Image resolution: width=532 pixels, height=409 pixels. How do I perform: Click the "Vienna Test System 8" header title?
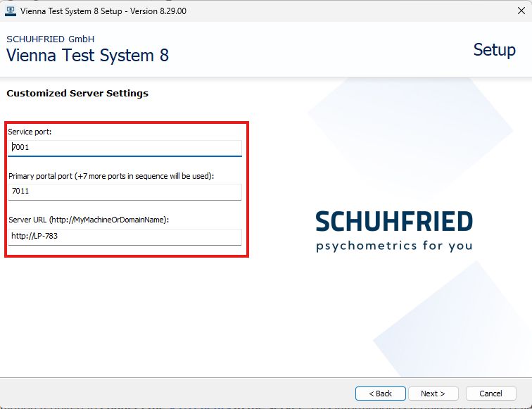click(x=87, y=56)
